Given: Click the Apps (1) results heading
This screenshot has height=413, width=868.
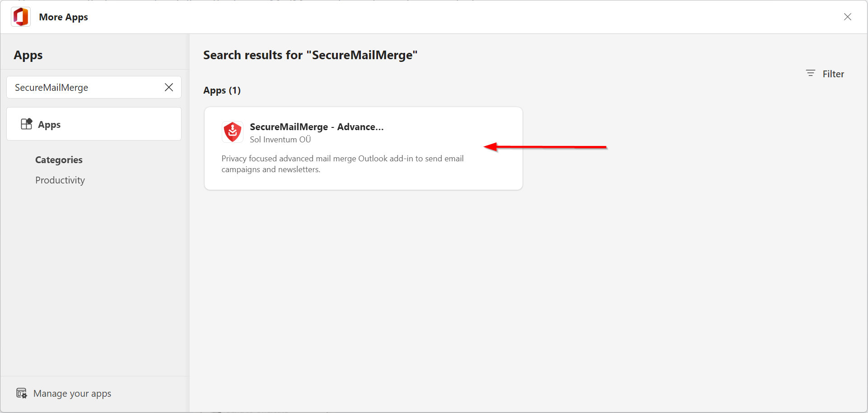Looking at the screenshot, I should [x=222, y=90].
